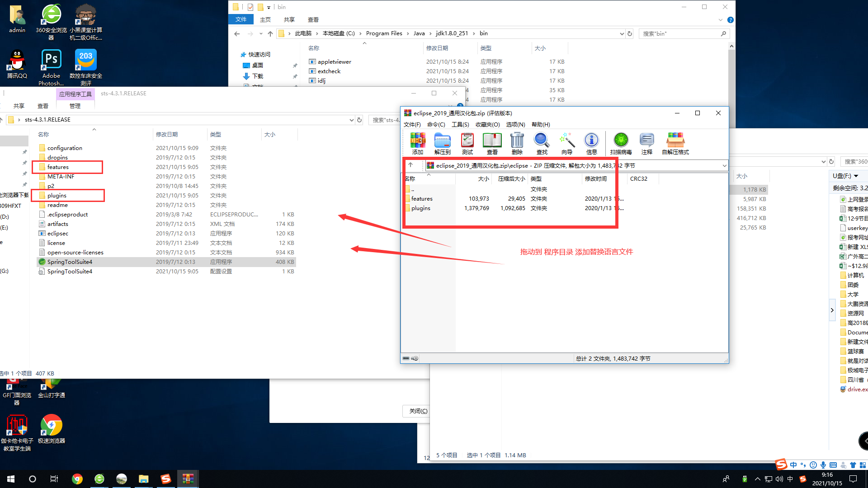Open the 命令(C) menu in WinRAR
Screen dimensions: 868x488
(x=435, y=124)
